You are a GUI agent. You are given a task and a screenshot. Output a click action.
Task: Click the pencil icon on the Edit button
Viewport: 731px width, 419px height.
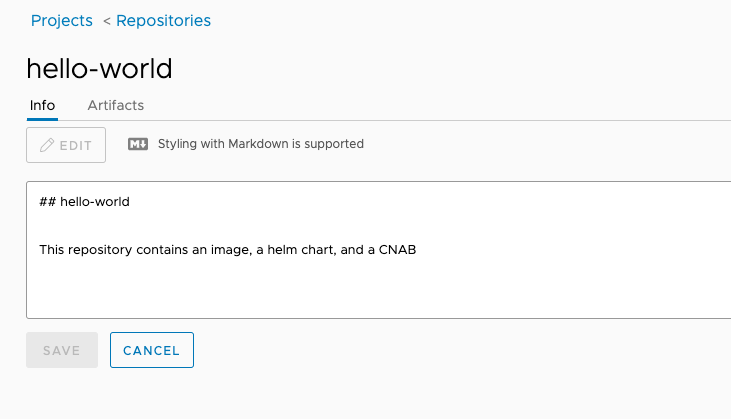[47, 145]
